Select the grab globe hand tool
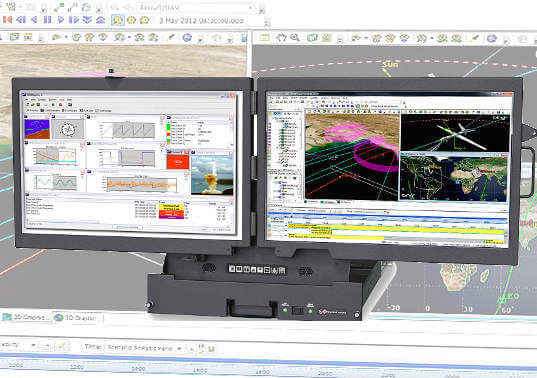Screen dimensions: 537x378 click(282, 38)
